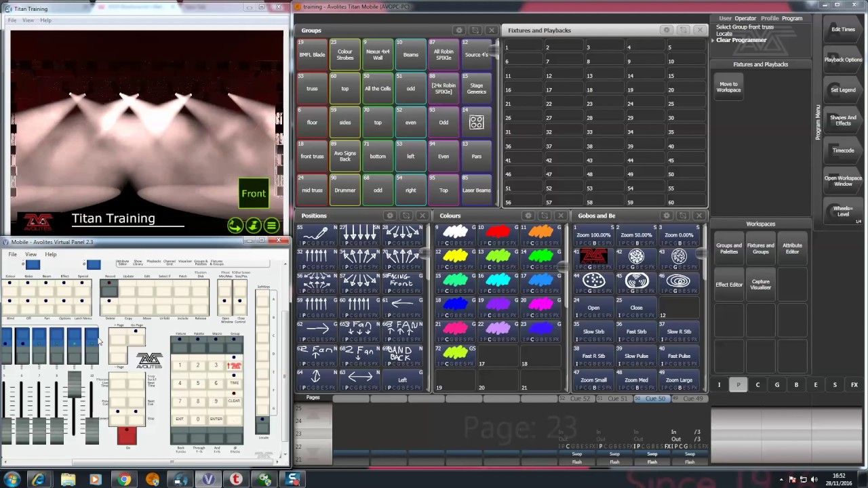This screenshot has width=868, height=488.
Task: Click Move to Workspace button
Action: (728, 87)
